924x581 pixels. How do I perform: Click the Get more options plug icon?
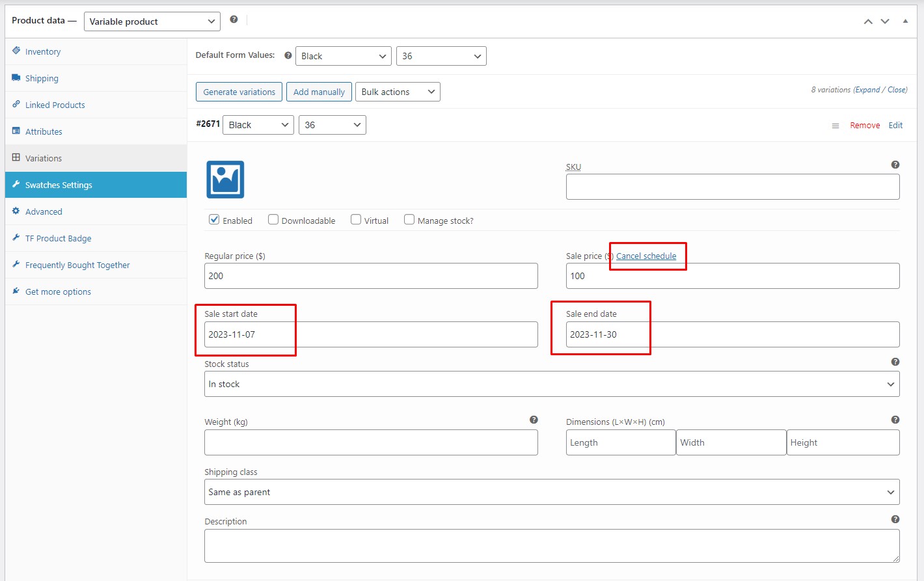[x=16, y=291]
